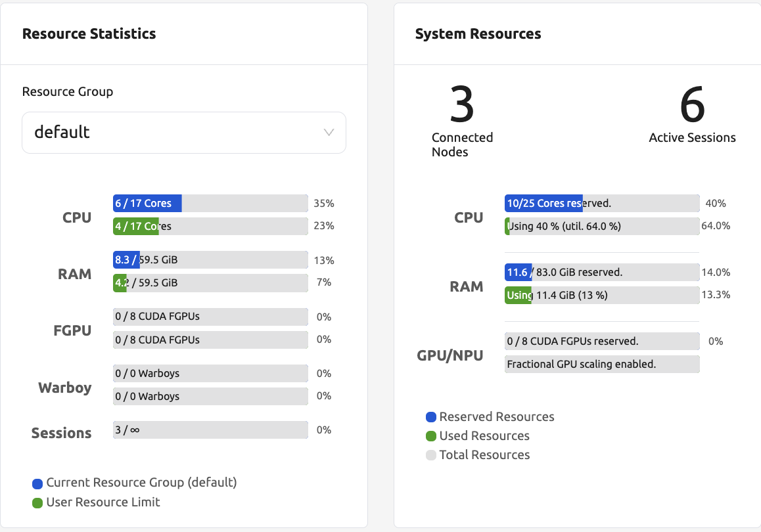The height and width of the screenshot is (532, 761).
Task: Click the Fractional GPU scaling enabled bar
Action: pyautogui.click(x=601, y=364)
